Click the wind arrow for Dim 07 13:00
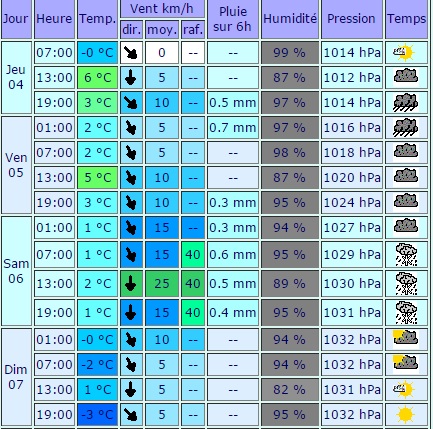This screenshot has width=433, height=429. click(131, 389)
